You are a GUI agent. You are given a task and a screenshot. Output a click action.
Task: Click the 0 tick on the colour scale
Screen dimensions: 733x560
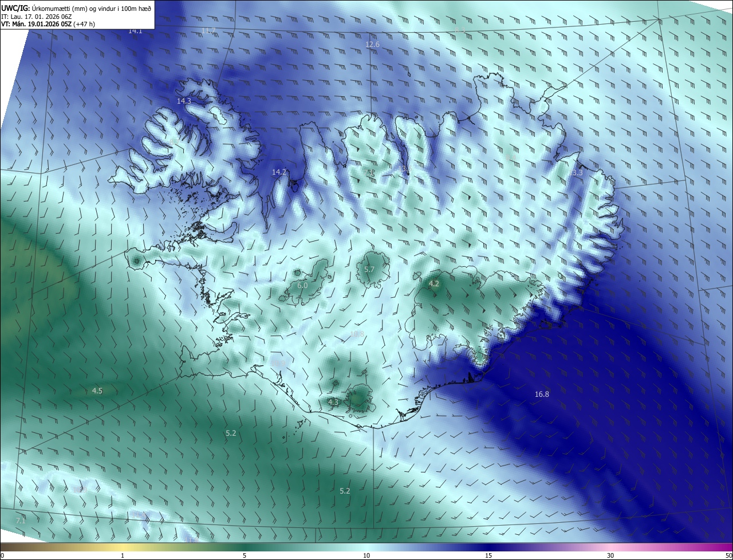(2, 556)
